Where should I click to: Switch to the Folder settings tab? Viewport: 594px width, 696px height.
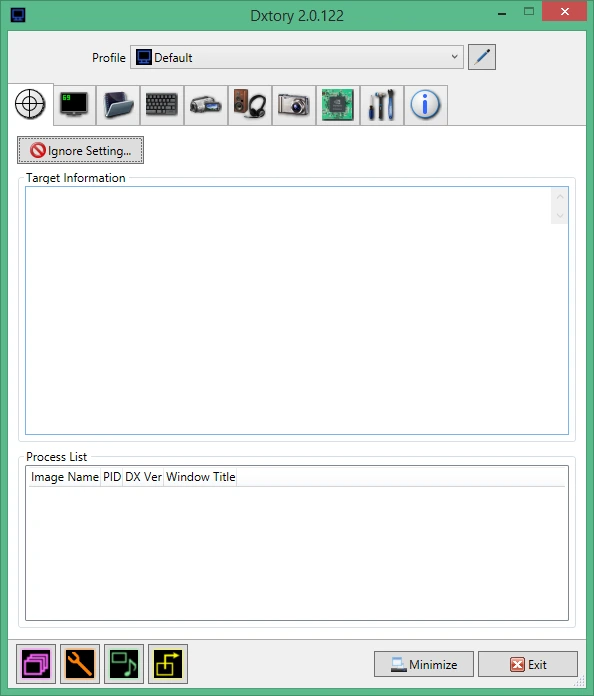click(118, 105)
